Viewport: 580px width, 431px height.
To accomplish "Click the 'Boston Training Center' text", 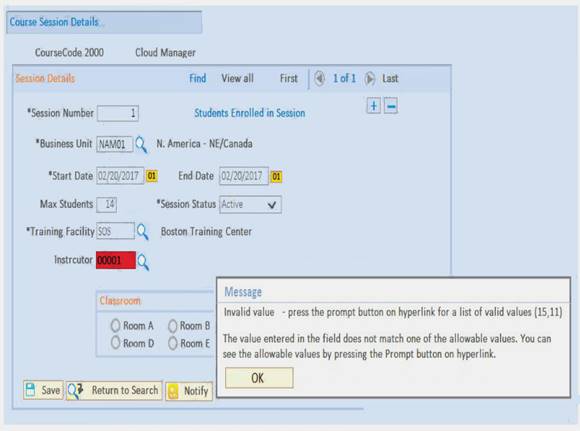I will tap(206, 232).
